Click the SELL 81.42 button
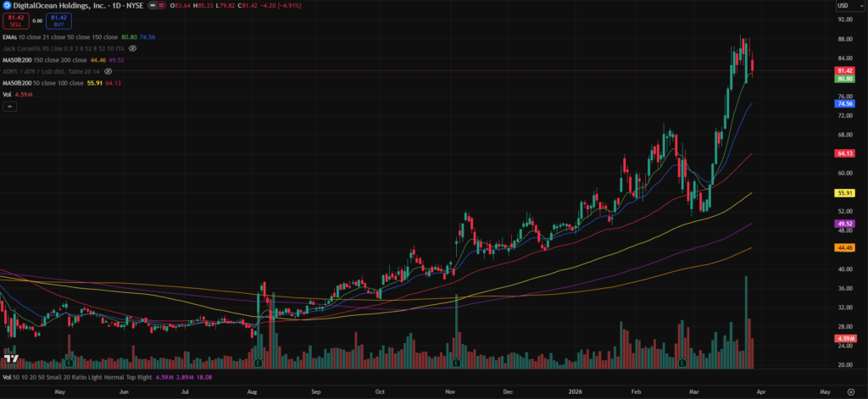868x399 pixels. click(15, 20)
